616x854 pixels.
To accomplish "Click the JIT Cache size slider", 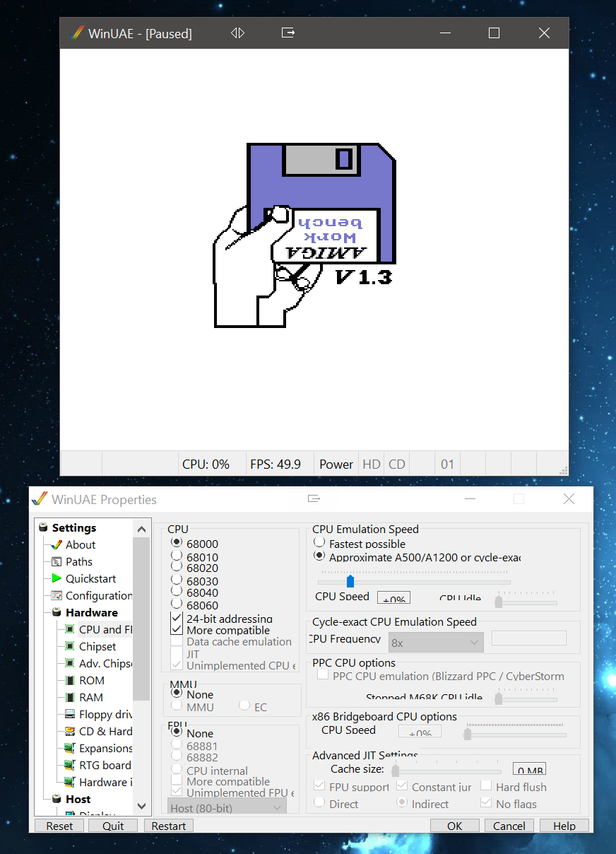I will click(x=396, y=769).
